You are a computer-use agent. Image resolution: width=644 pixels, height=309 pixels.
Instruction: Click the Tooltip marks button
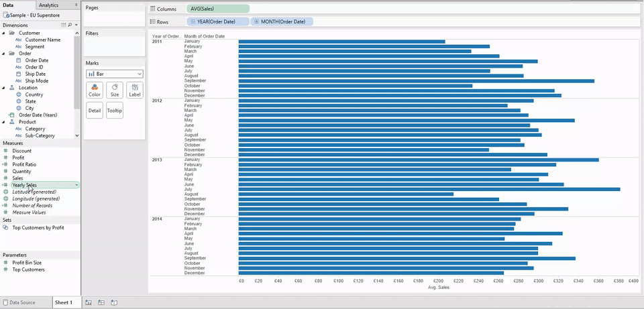pos(114,110)
